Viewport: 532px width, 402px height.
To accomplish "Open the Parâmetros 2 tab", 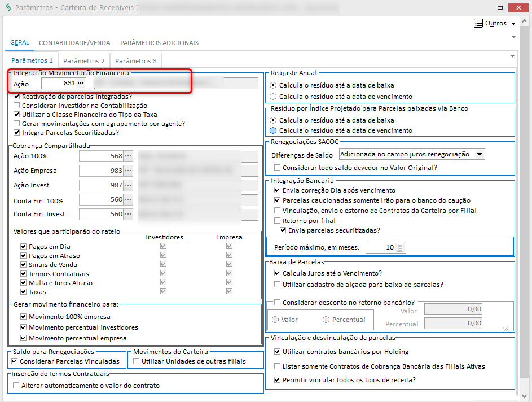I will (x=83, y=60).
